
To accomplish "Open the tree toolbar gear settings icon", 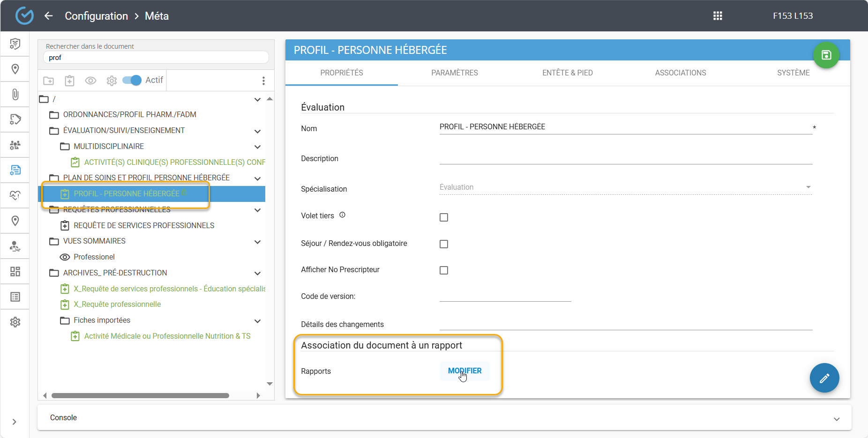I will point(112,81).
